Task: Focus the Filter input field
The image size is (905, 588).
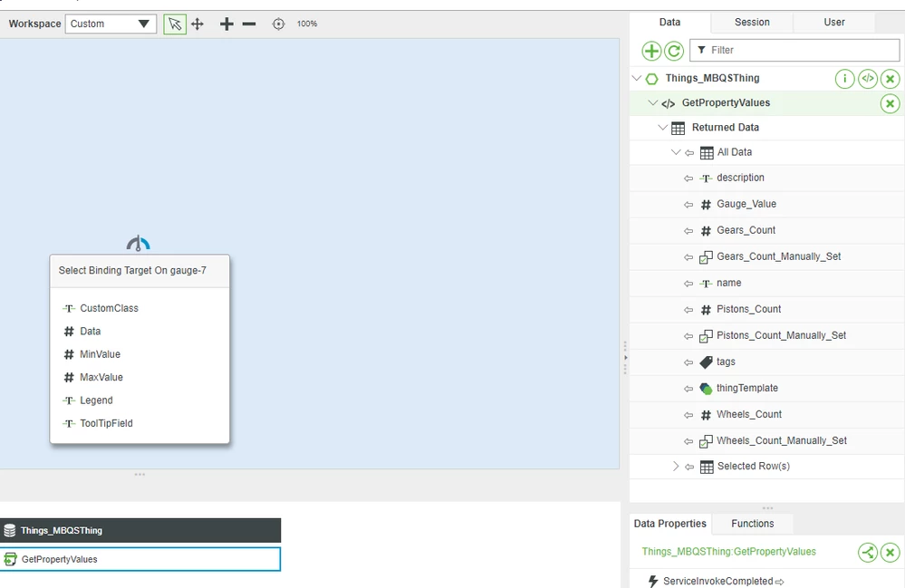Action: pos(794,50)
